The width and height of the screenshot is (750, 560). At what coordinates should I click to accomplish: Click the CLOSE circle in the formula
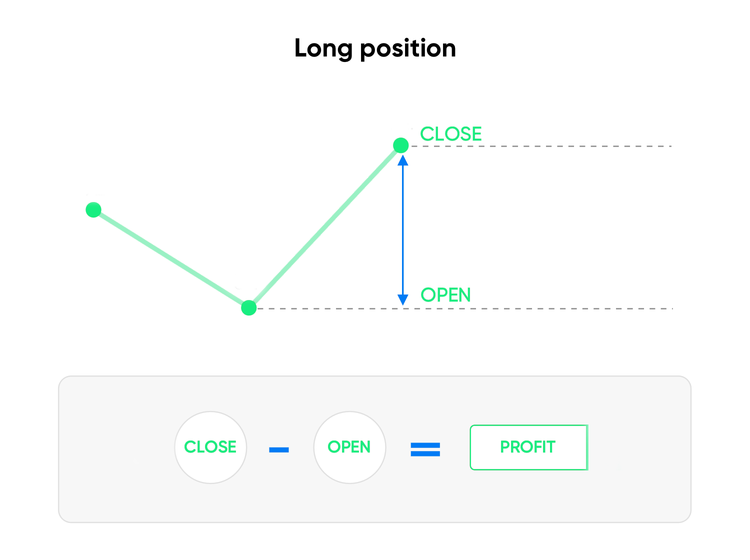point(210,447)
